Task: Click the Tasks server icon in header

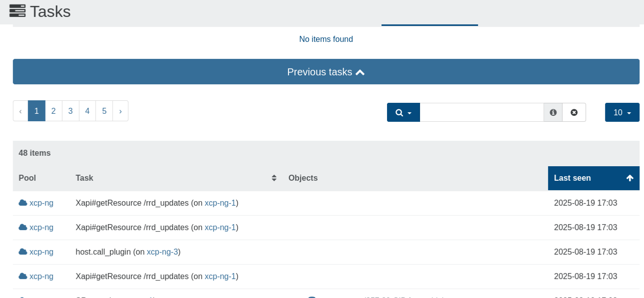Action: 17,10
